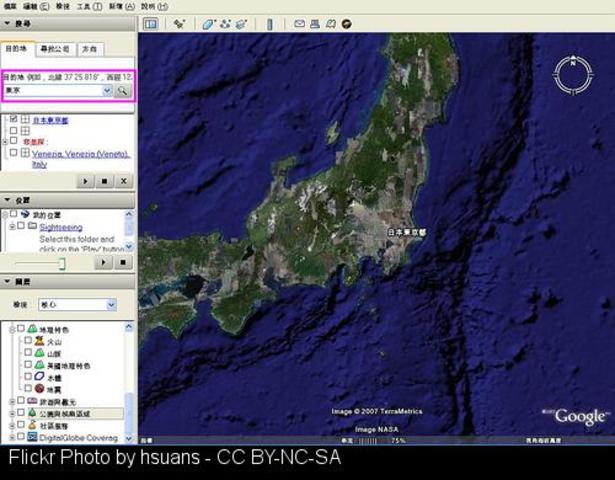Open the 日本東京都 search result link
The height and width of the screenshot is (480, 615).
tap(50, 120)
